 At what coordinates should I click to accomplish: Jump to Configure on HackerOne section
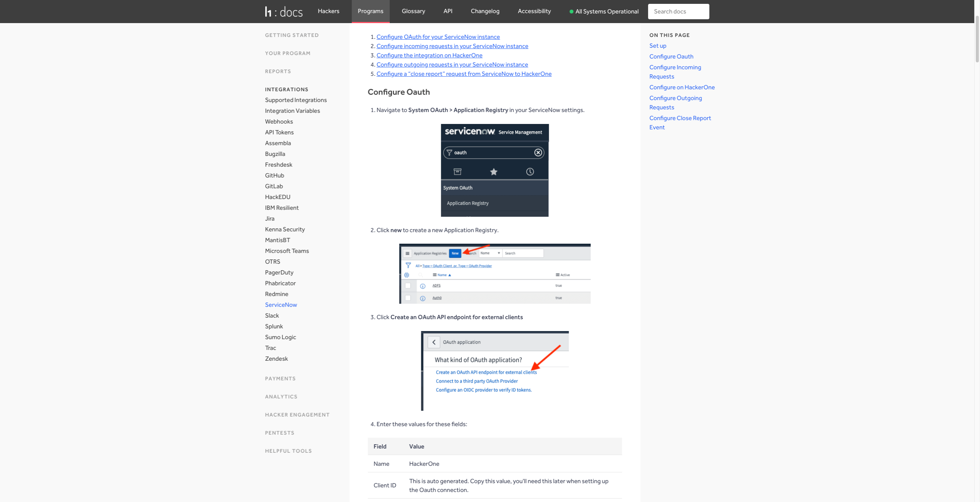pyautogui.click(x=682, y=87)
